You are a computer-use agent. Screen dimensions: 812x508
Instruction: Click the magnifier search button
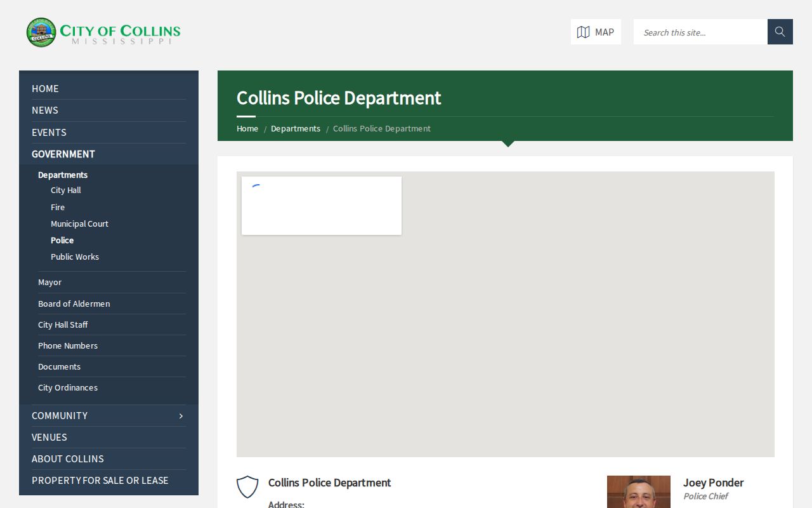point(780,32)
